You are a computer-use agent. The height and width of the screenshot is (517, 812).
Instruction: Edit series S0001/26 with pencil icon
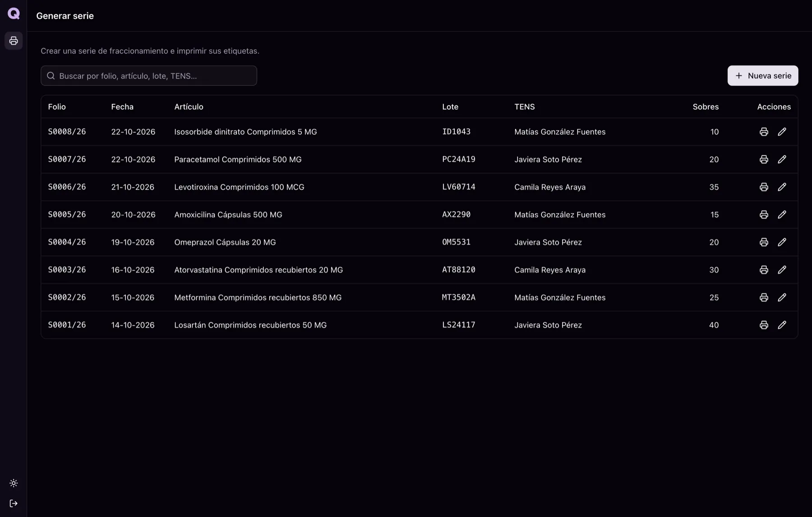782,325
